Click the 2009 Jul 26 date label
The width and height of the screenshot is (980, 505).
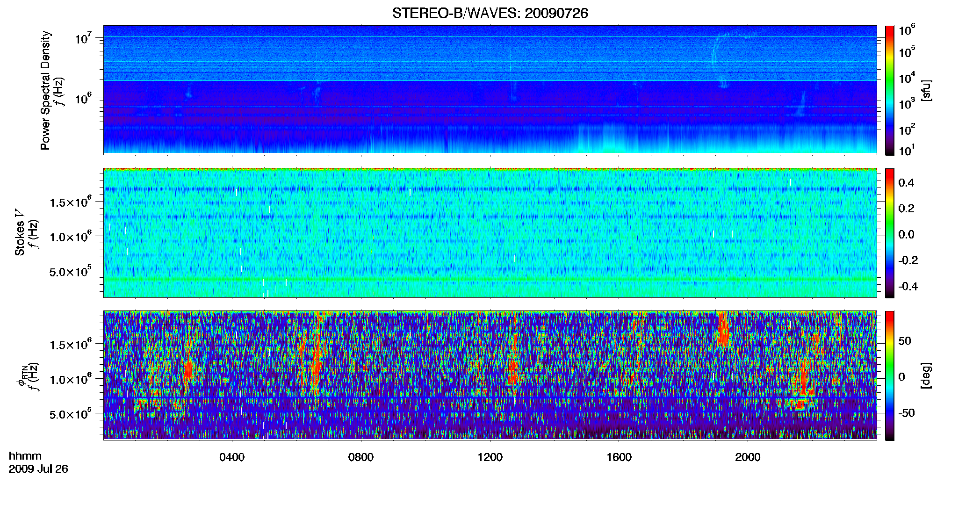(x=38, y=469)
